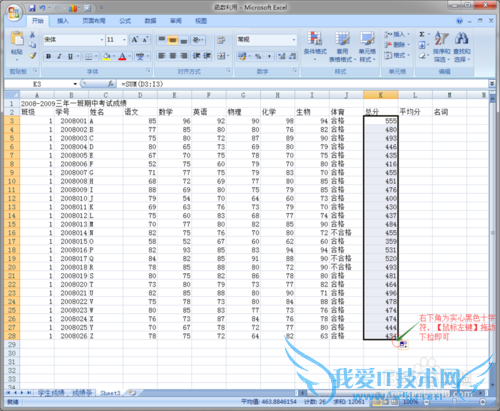
Task: Switch to the Data tab
Action: [150, 21]
